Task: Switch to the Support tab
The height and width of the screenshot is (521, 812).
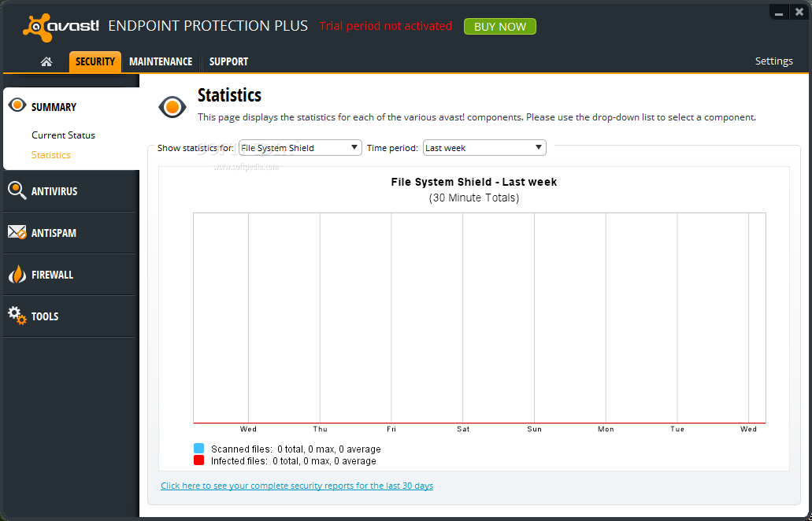Action: tap(228, 61)
